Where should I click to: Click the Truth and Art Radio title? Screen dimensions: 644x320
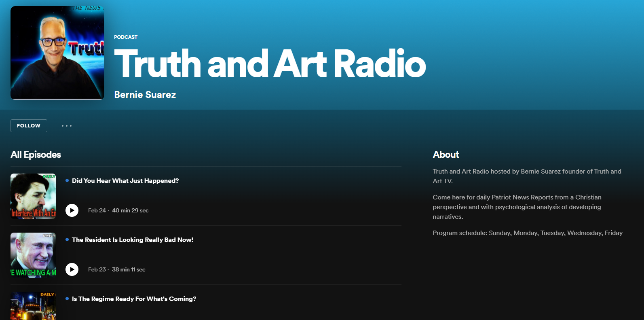(270, 64)
